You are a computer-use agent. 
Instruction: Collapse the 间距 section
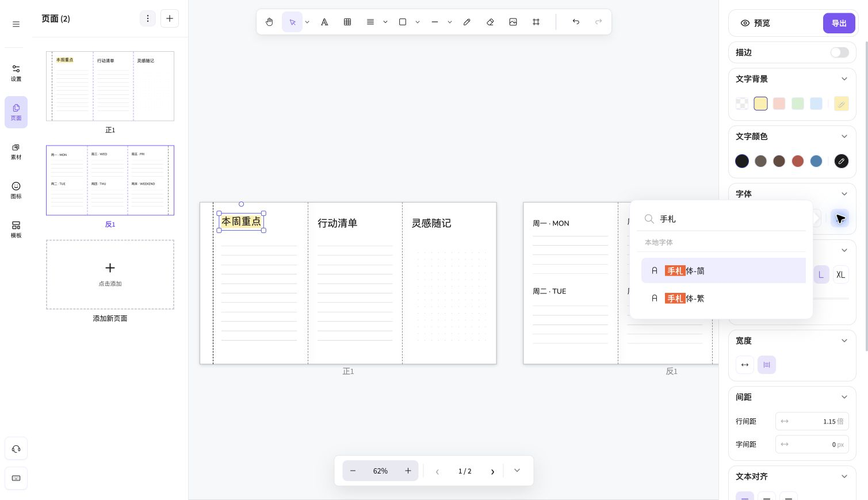(x=844, y=397)
